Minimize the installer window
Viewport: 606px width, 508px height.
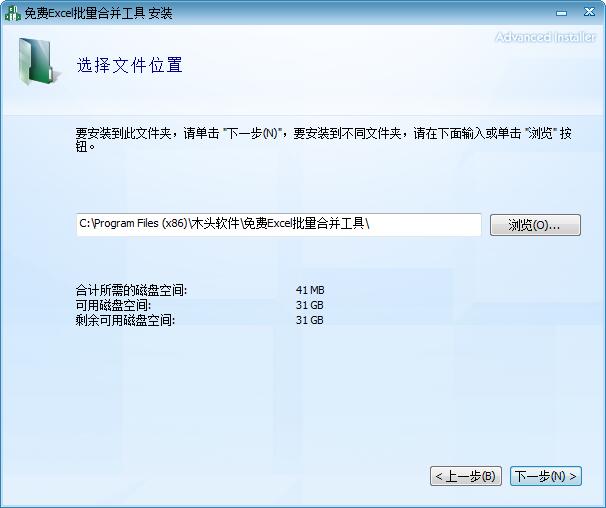click(x=561, y=13)
